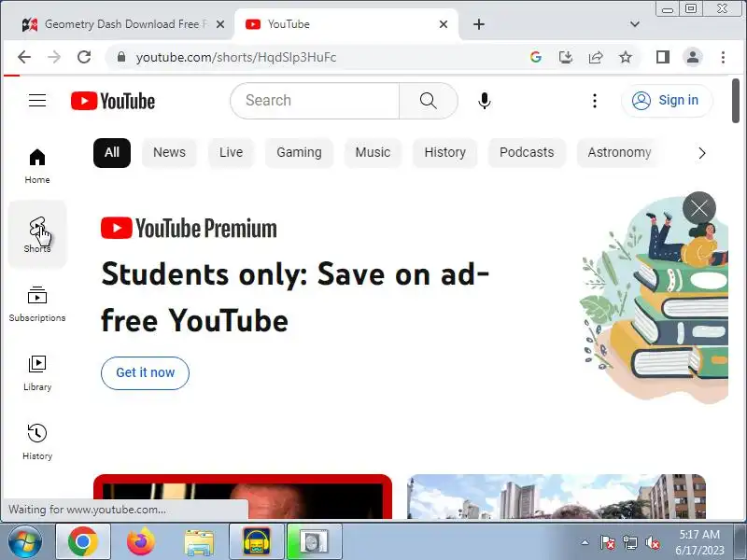Image resolution: width=747 pixels, height=560 pixels.
Task: Switch to Geometry Dash Download tab
Action: [x=120, y=24]
